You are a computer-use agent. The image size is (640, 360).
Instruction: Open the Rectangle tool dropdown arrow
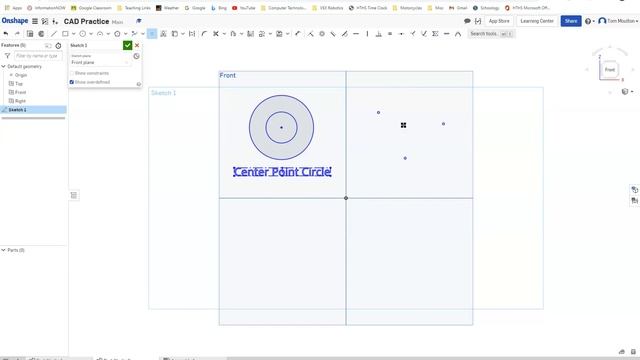pyautogui.click(x=73, y=34)
